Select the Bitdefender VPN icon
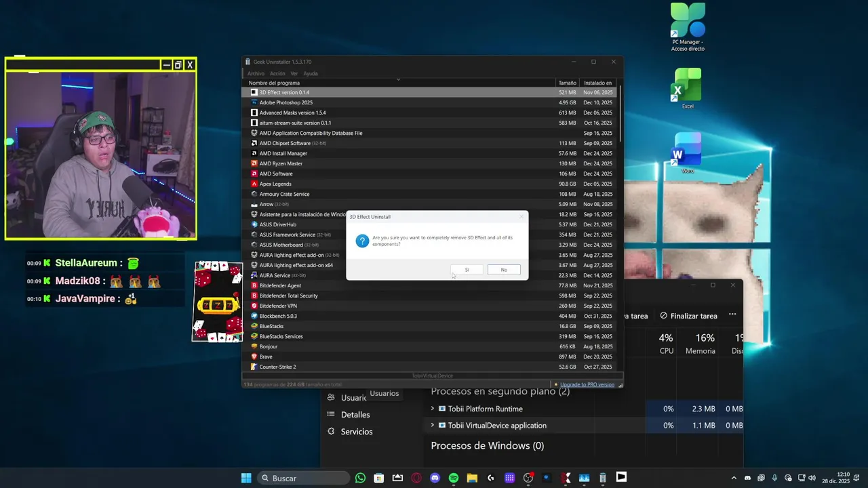 [x=254, y=306]
